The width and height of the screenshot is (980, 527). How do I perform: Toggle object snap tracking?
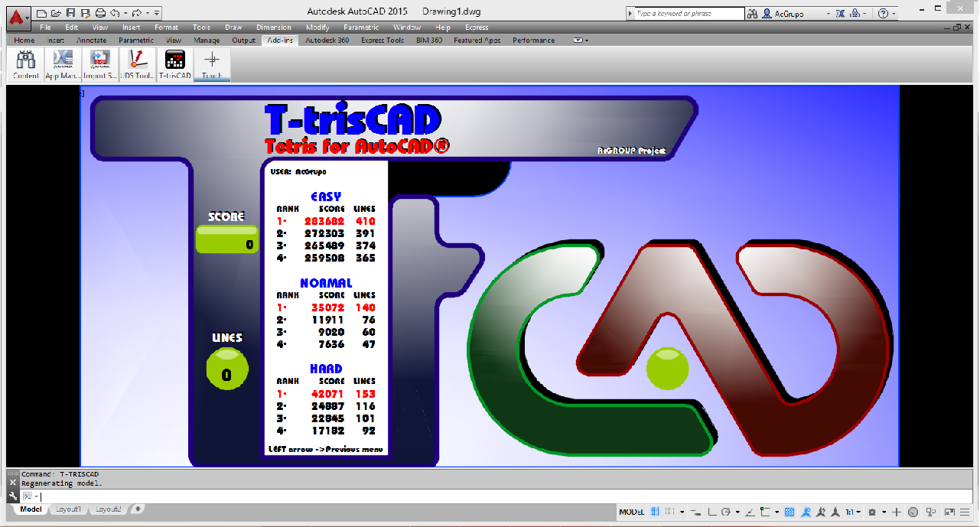750,512
